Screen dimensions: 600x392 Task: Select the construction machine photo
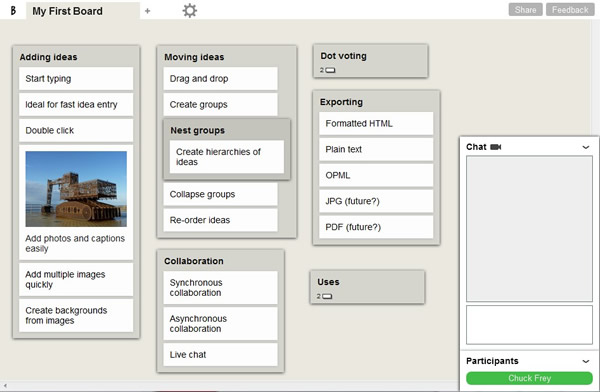point(76,189)
